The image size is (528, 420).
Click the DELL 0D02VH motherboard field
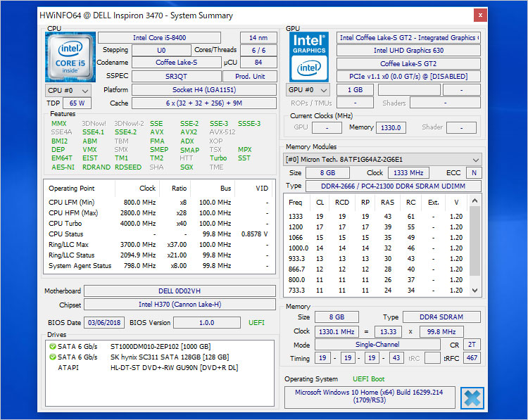[180, 291]
